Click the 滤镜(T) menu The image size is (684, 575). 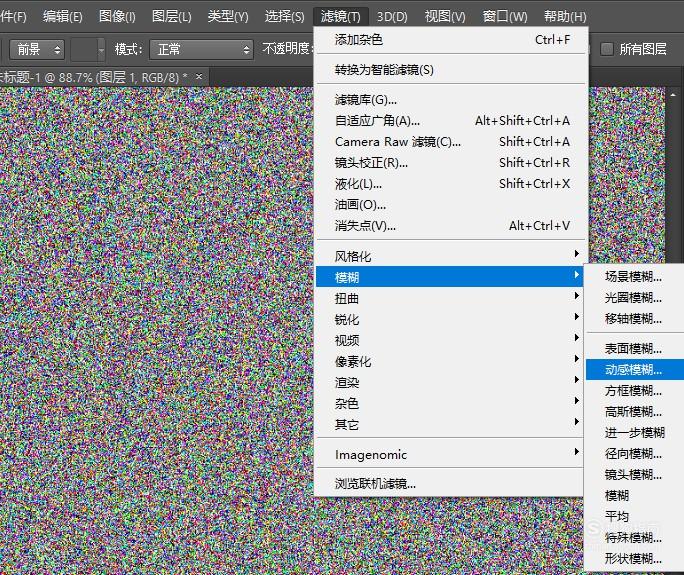pyautogui.click(x=340, y=17)
